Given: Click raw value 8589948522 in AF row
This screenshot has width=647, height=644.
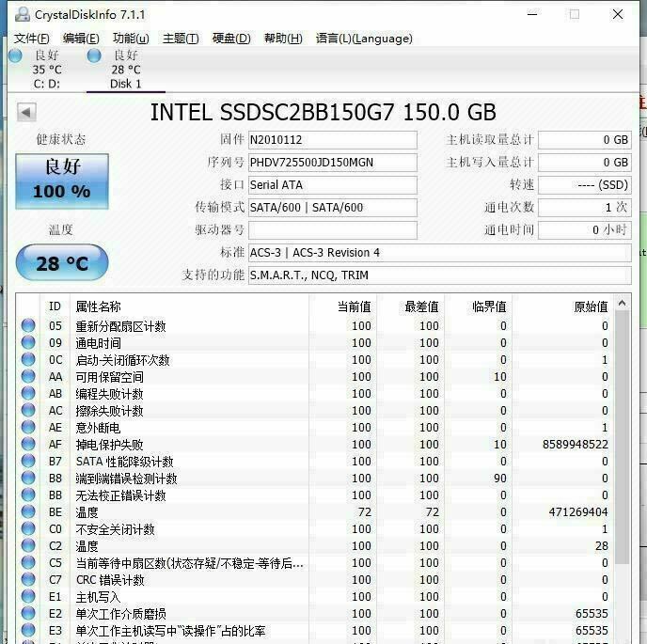Looking at the screenshot, I should pos(576,445).
